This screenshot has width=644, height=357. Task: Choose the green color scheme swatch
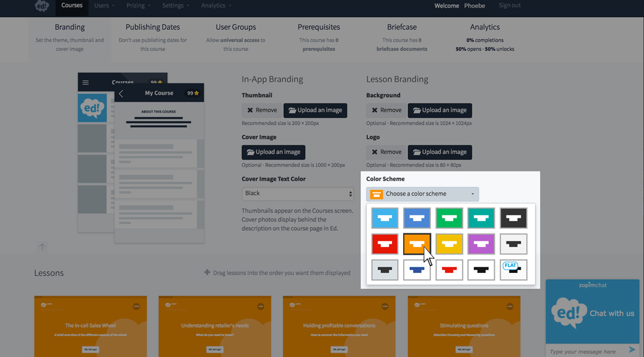(x=449, y=218)
